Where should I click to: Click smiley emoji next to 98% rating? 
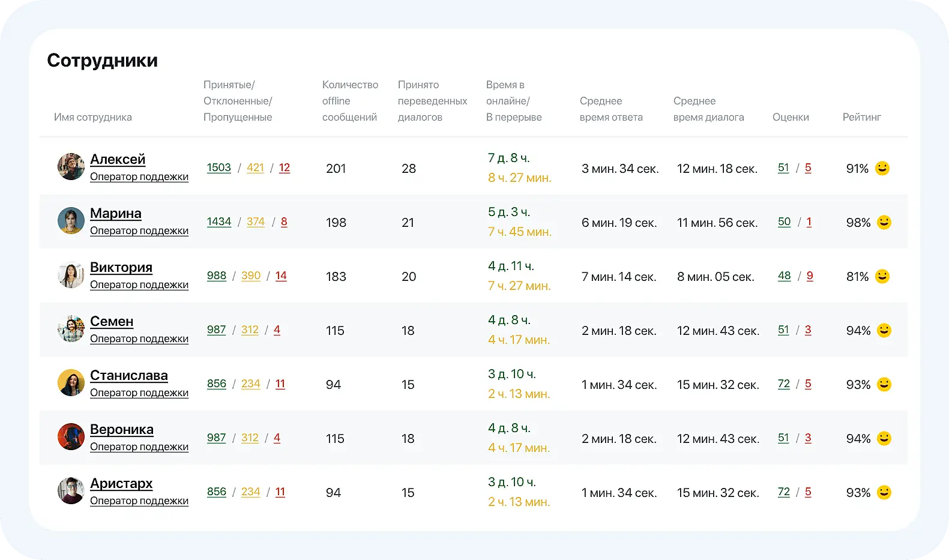point(884,222)
